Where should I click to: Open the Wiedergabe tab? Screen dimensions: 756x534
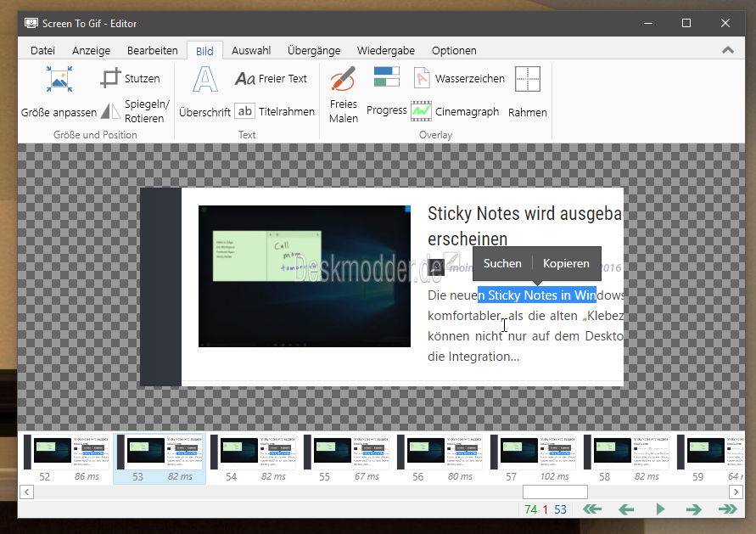386,51
